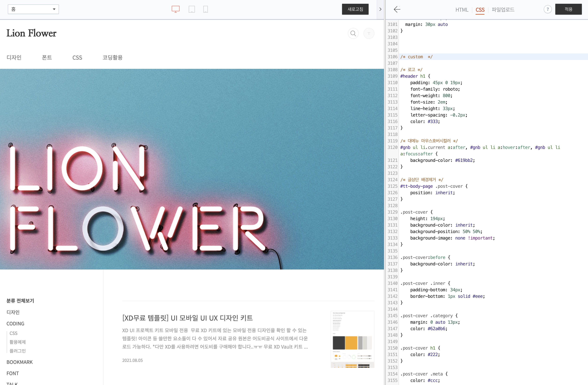Click the Lion Flower blog title
This screenshot has width=588, height=385.
(31, 33)
